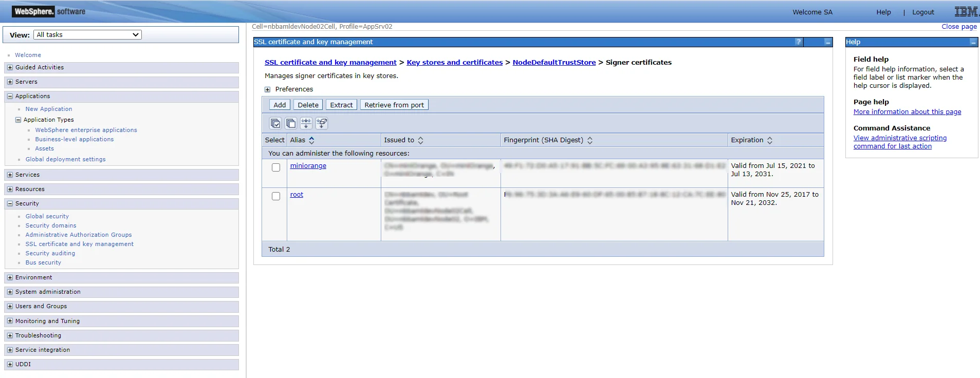Open Global deployment settings
This screenshot has height=378, width=980.
(65, 159)
